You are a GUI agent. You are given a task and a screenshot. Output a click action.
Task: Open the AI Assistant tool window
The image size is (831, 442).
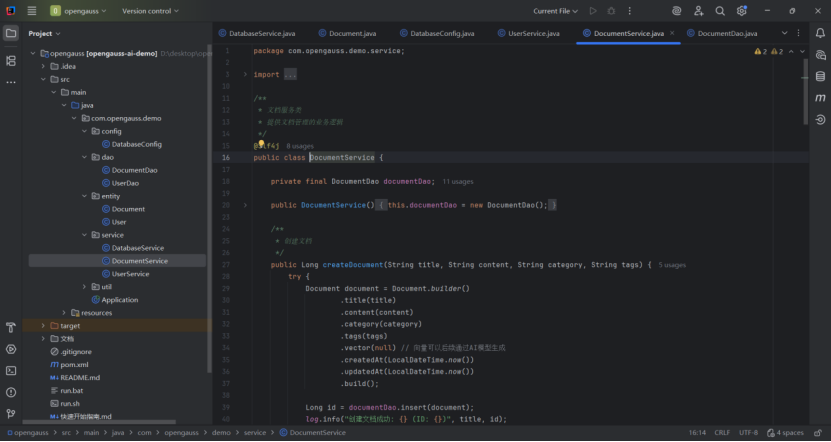pos(820,55)
